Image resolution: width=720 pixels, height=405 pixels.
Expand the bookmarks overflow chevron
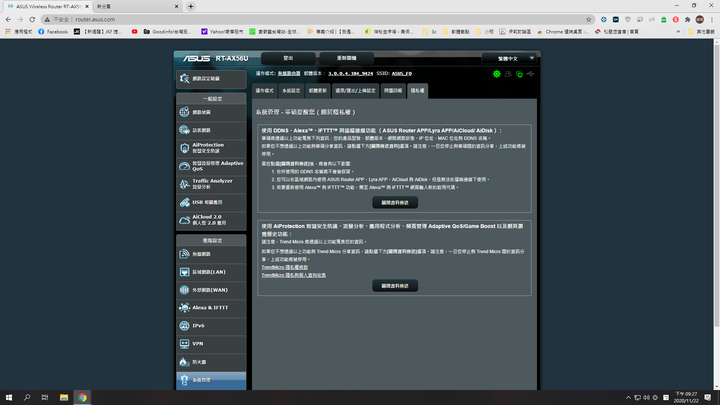pyautogui.click(x=678, y=32)
